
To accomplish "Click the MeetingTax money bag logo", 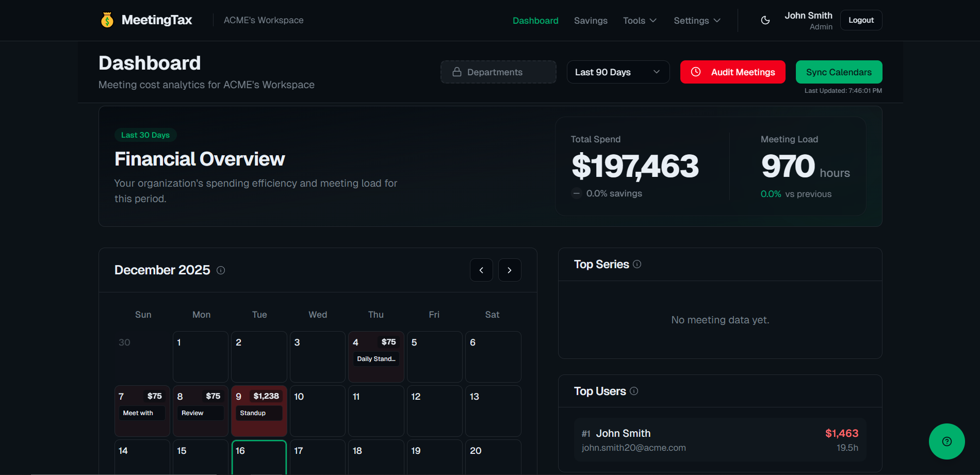I will (x=107, y=20).
